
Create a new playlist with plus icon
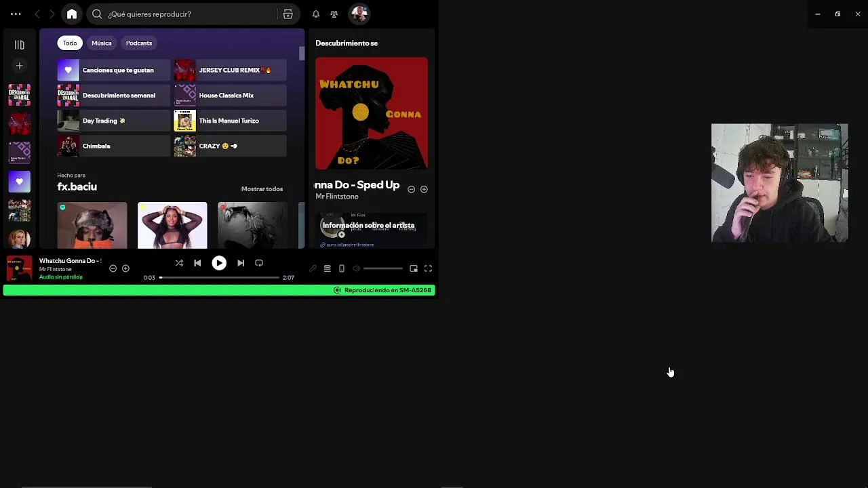[20, 66]
